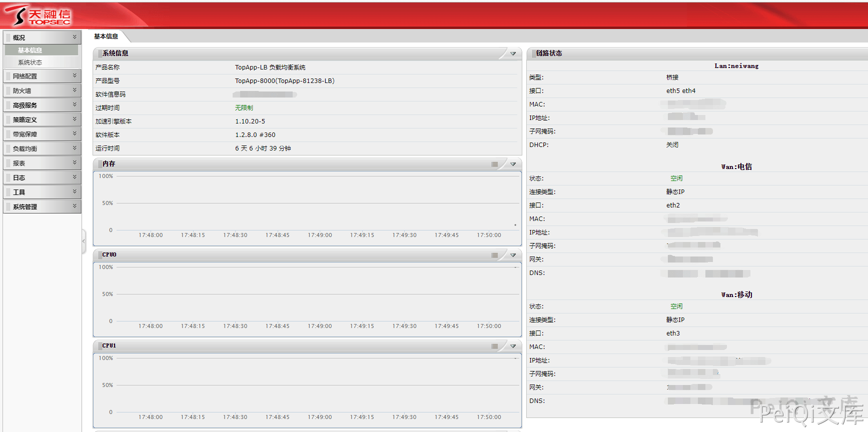
Task: Hide the sidebar using the splitter handle
Action: pyautogui.click(x=84, y=241)
